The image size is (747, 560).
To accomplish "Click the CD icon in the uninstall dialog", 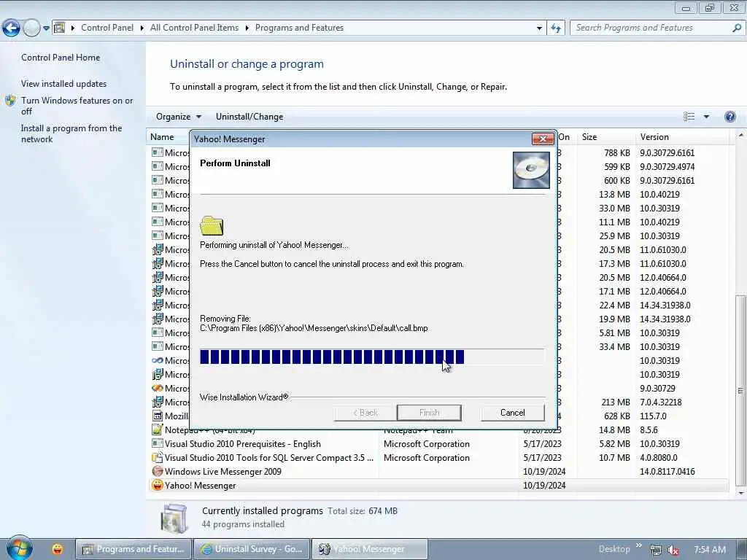I will (531, 170).
